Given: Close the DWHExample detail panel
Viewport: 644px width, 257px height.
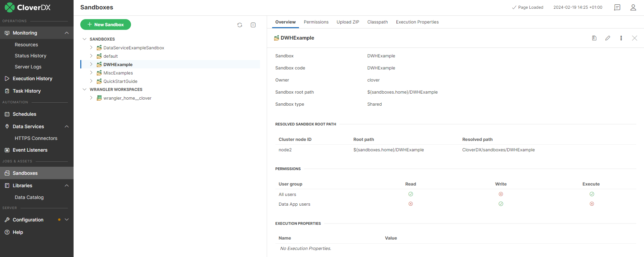Looking at the screenshot, I should coord(634,38).
